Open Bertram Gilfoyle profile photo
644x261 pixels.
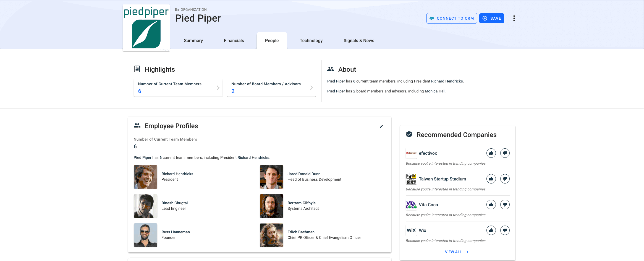(271, 206)
